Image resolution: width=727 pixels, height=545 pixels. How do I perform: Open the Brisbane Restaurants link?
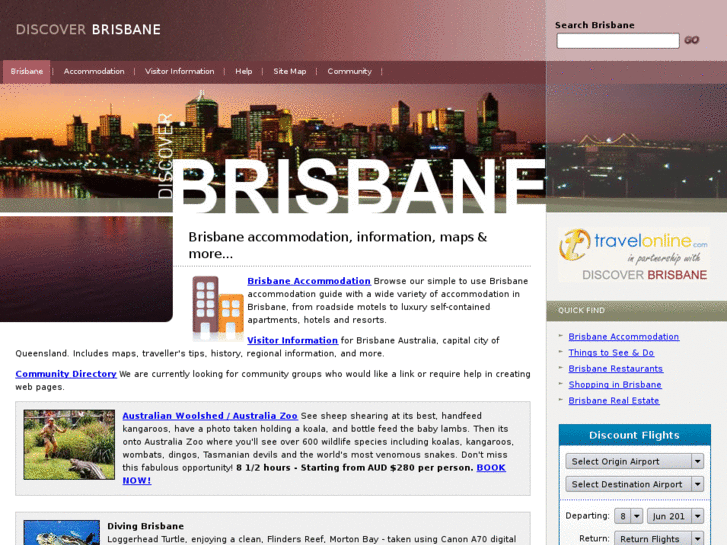[615, 369]
